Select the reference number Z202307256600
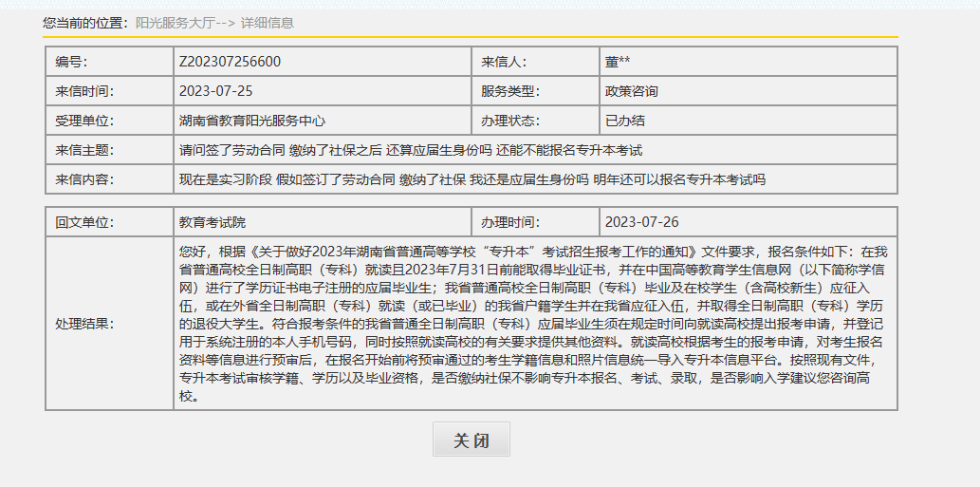This screenshot has height=487, width=980. click(230, 62)
